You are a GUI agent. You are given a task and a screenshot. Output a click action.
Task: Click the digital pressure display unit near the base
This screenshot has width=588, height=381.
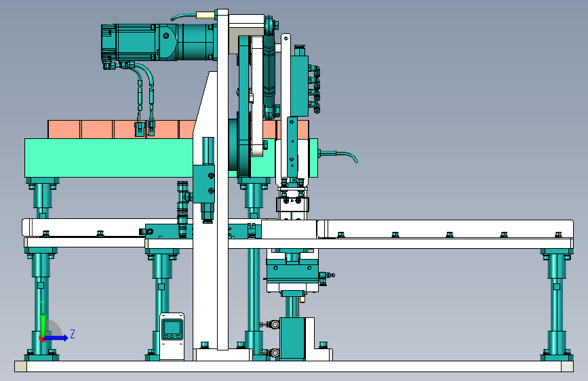[x=172, y=336]
